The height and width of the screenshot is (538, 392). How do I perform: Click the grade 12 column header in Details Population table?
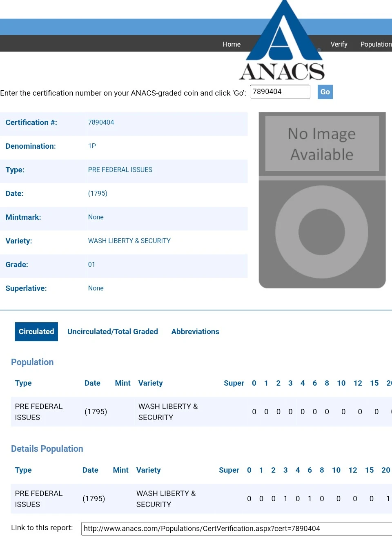click(x=353, y=470)
